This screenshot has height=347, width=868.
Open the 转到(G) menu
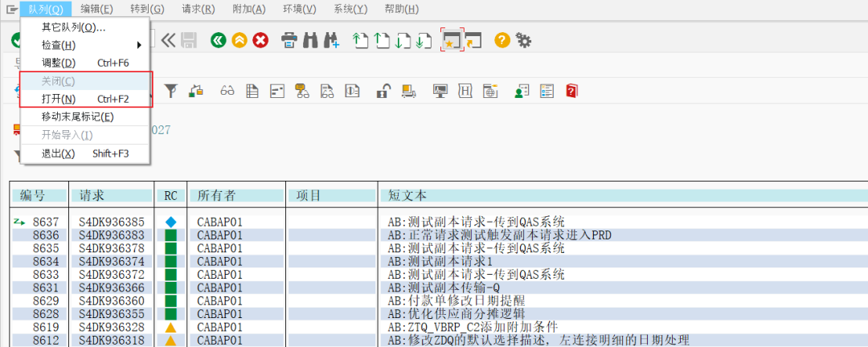147,10
